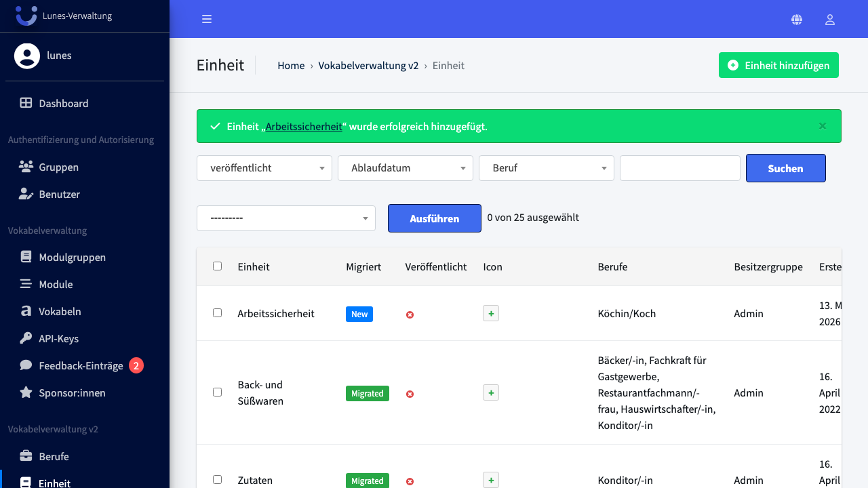Click the Zutaten name cell

coord(255,480)
